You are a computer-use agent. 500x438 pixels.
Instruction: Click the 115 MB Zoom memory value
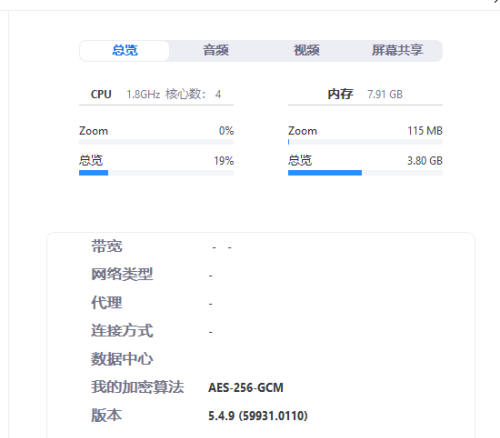click(x=425, y=131)
